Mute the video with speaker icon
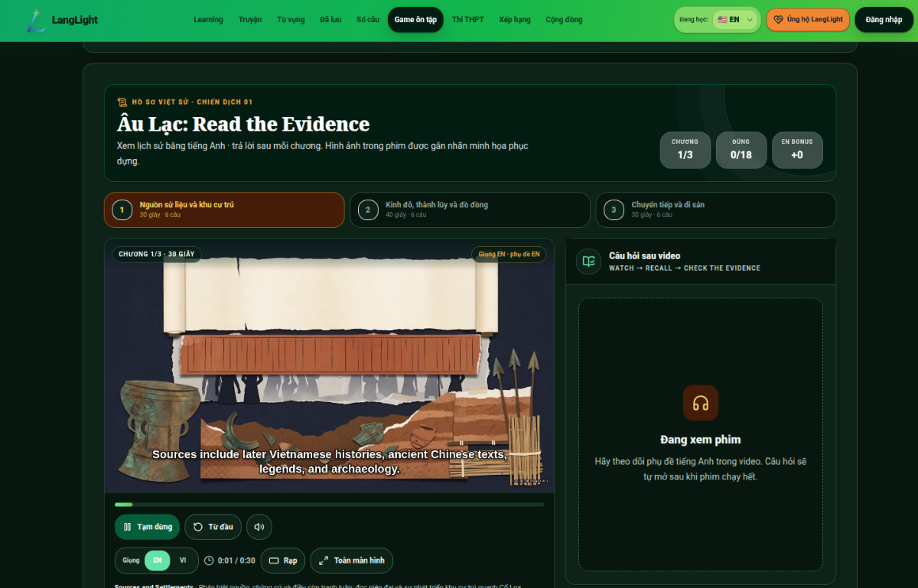Screen dimensions: 918x588 click(x=259, y=527)
